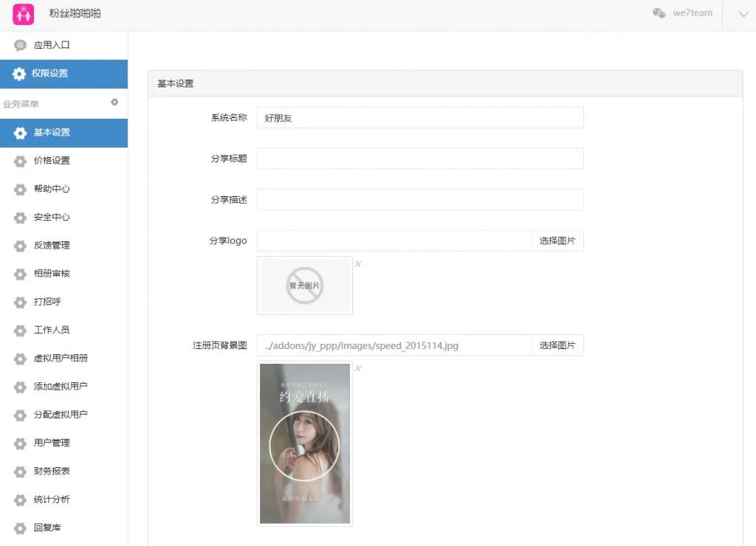Click the 安全中心 gear icon
756x546 pixels.
point(20,218)
